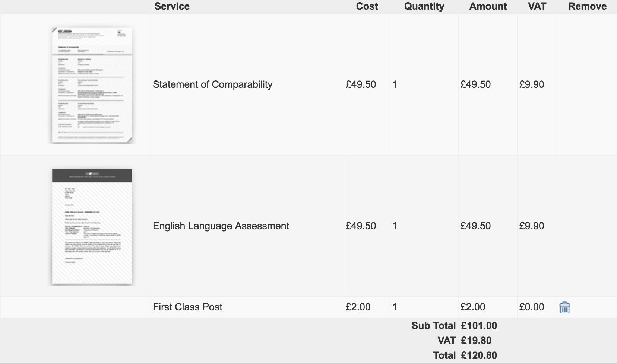Click the trash icon to remove First Class Post
617x364 pixels.
point(565,308)
